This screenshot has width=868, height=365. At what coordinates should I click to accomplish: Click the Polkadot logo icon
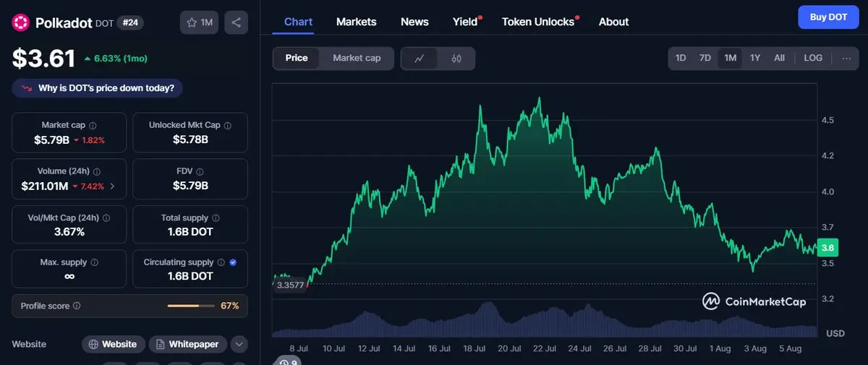click(x=20, y=22)
